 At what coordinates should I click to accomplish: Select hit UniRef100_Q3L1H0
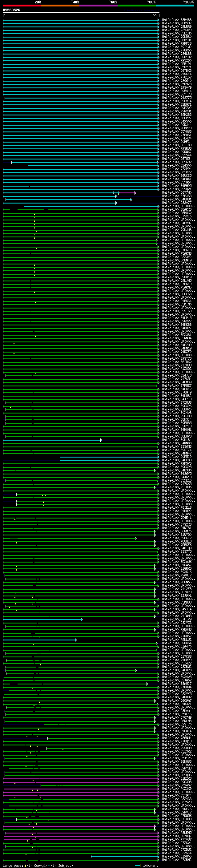[x=176, y=33]
